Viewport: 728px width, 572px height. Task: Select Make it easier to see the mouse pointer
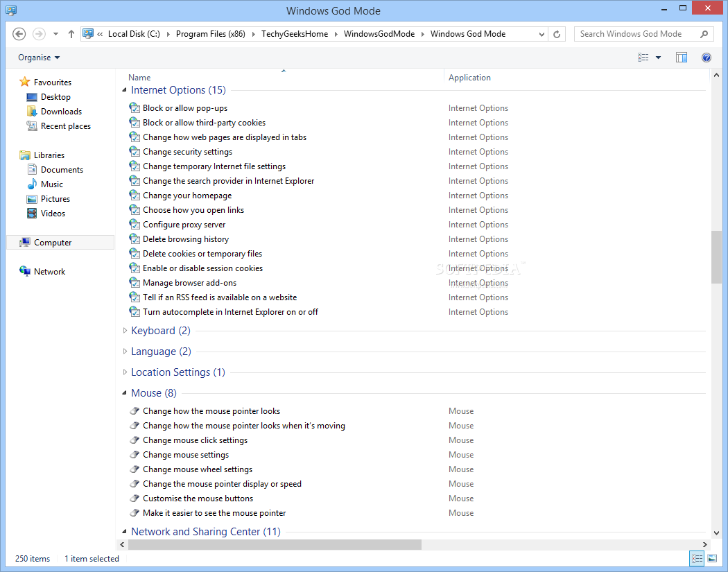pos(214,513)
